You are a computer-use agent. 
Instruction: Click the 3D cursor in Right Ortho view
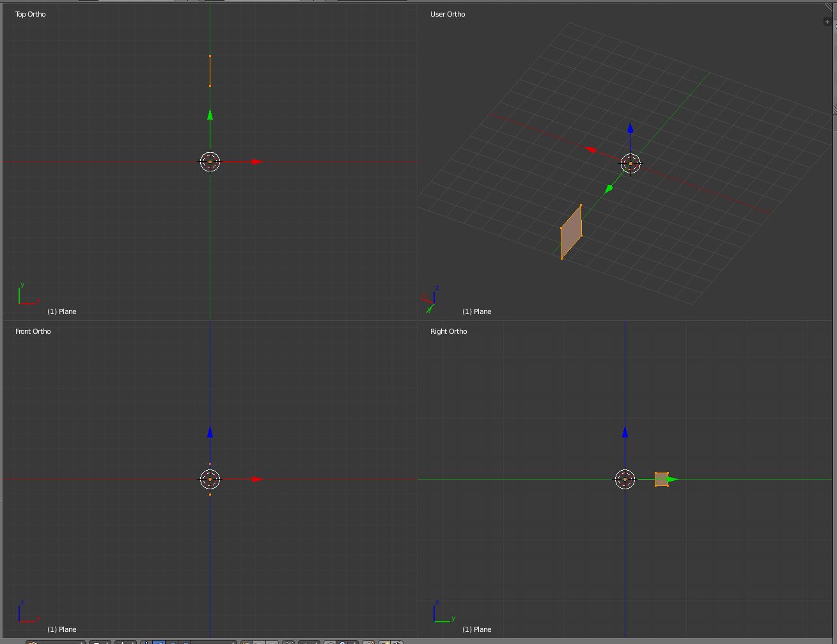[x=625, y=479]
